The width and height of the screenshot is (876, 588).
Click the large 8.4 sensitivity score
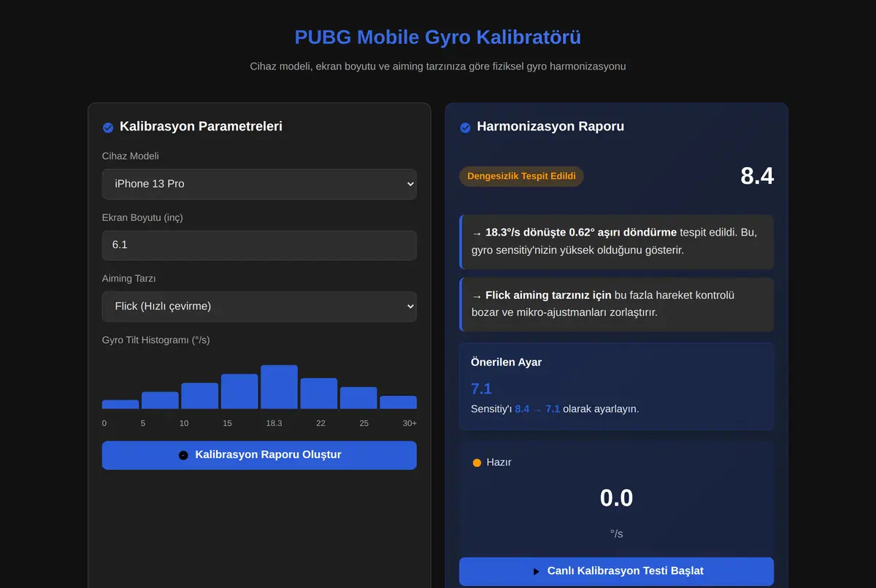pos(757,176)
